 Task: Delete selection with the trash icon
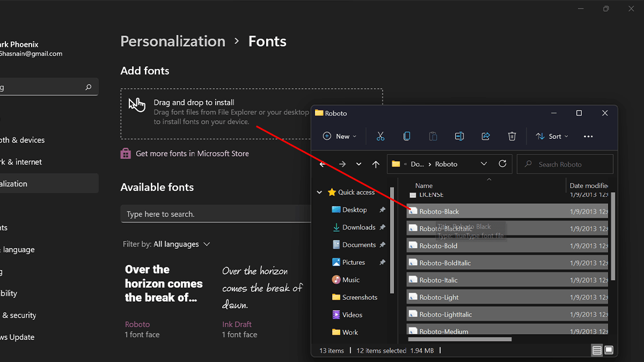(x=512, y=136)
